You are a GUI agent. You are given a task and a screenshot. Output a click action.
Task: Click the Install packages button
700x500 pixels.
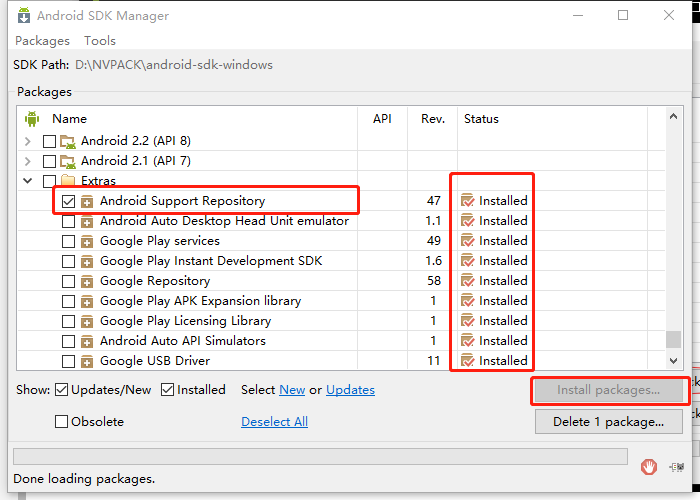pyautogui.click(x=609, y=390)
